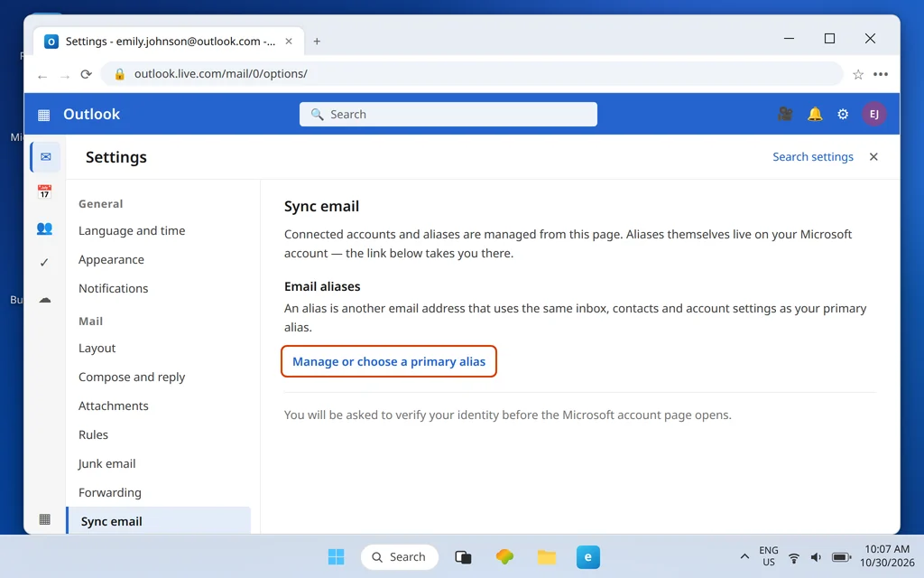The image size is (924, 578).
Task: Open Attachments settings
Action: [113, 406]
